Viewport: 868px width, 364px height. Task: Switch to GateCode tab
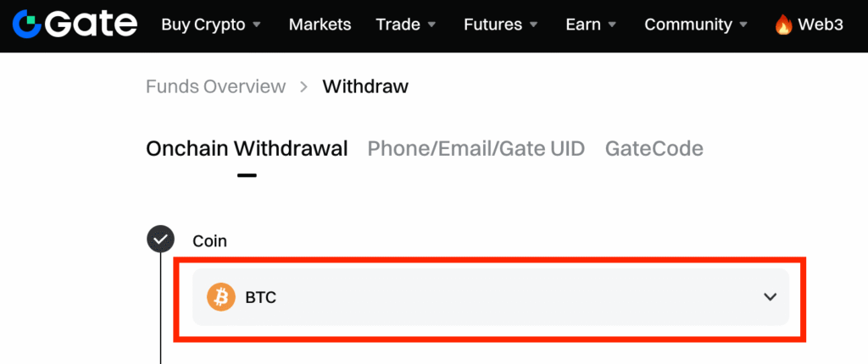(654, 149)
